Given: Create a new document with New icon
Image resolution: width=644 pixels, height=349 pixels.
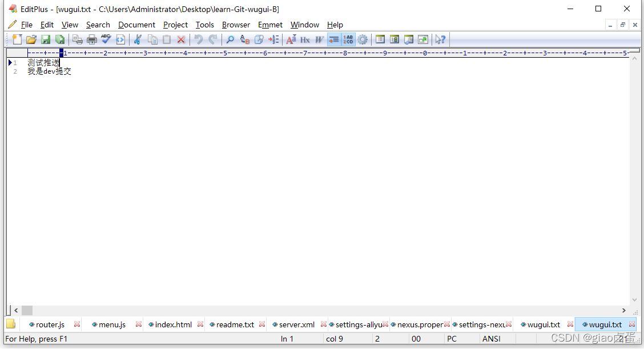Looking at the screenshot, I should point(17,39).
